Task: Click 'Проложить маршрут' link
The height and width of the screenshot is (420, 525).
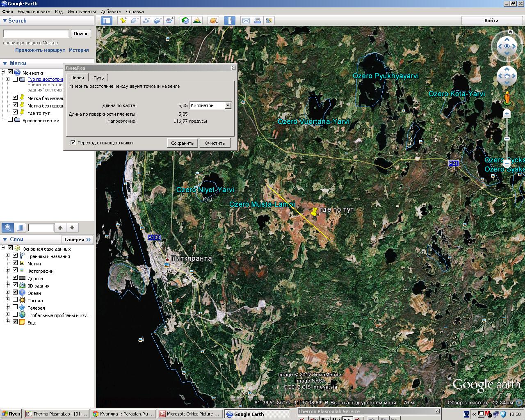Action: [40, 50]
